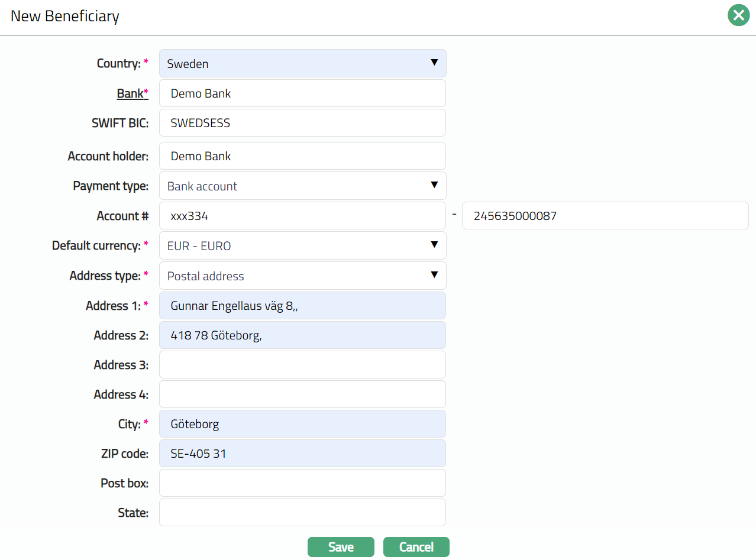Click the underlined Bank label link
The image size is (756, 560).
(130, 93)
